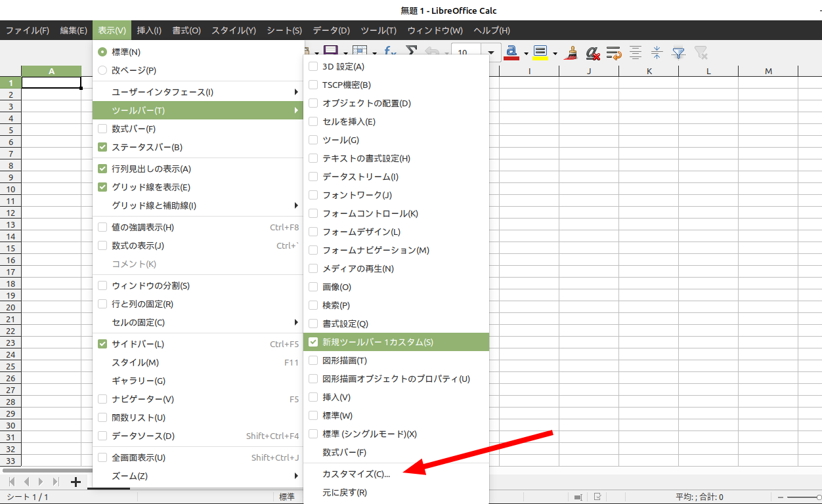Enable the AutoFilter funnel icon
The image size is (822, 504).
pos(678,52)
